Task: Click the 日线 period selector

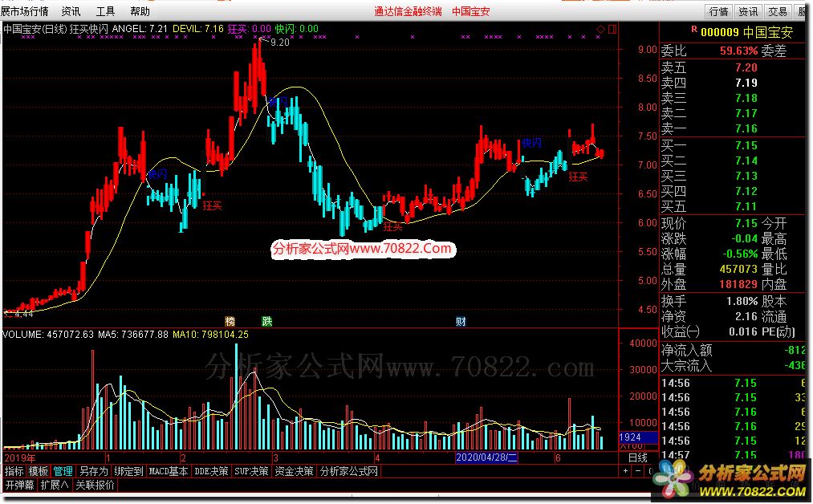Action: coord(638,457)
